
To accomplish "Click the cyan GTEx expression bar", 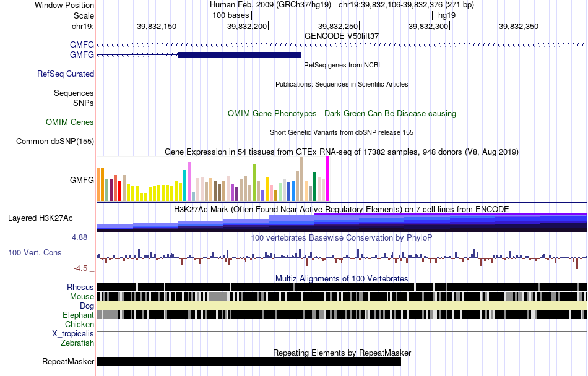I will pos(184,186).
